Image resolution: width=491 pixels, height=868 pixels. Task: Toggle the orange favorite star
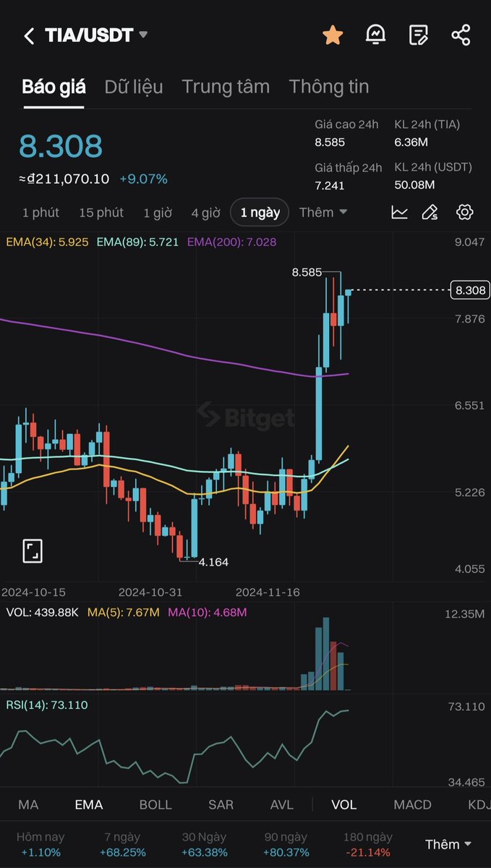tap(332, 35)
